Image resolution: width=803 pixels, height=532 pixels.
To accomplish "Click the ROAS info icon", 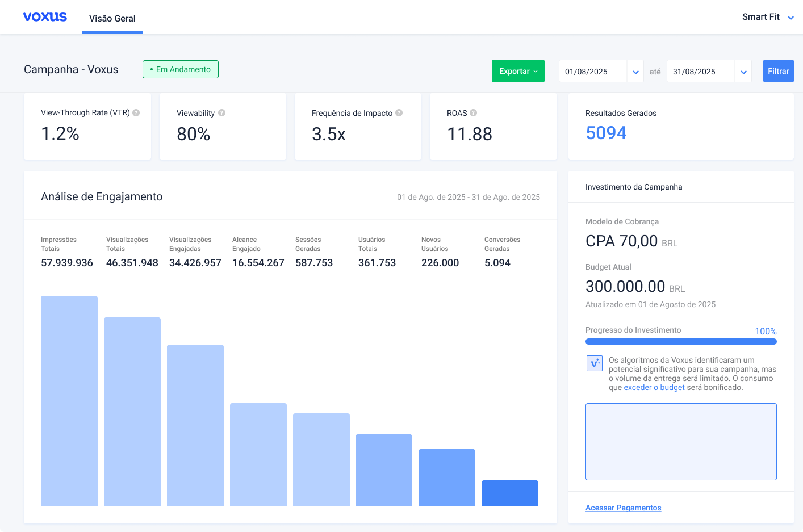I will 474,113.
